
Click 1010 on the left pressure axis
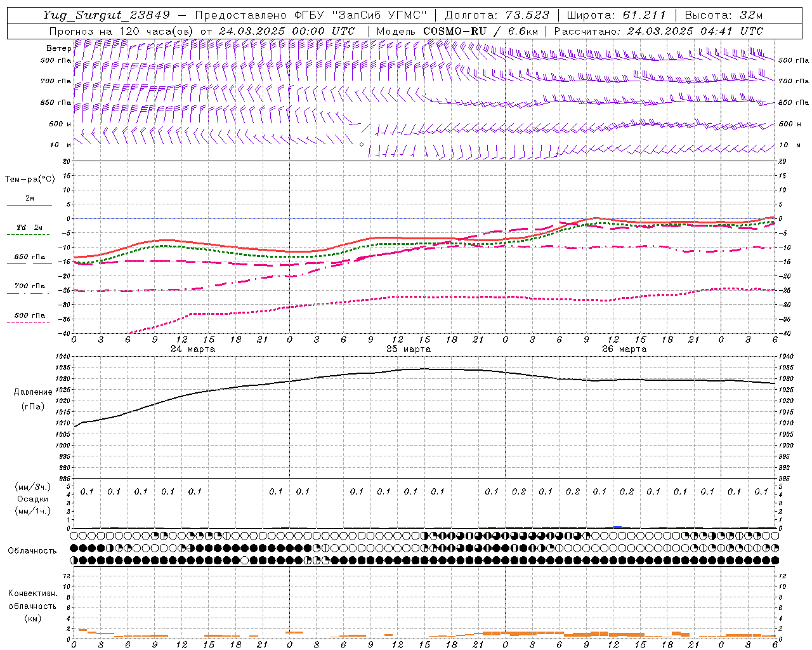(63, 423)
